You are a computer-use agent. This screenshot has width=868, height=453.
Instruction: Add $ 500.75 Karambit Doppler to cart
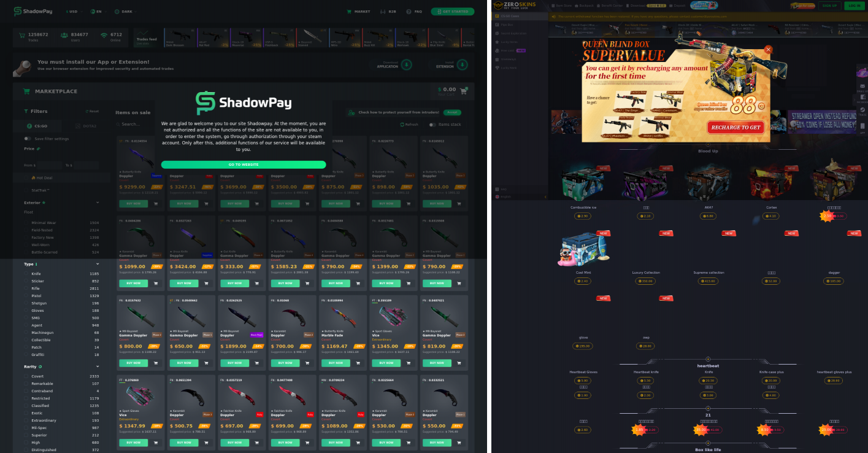pos(205,443)
